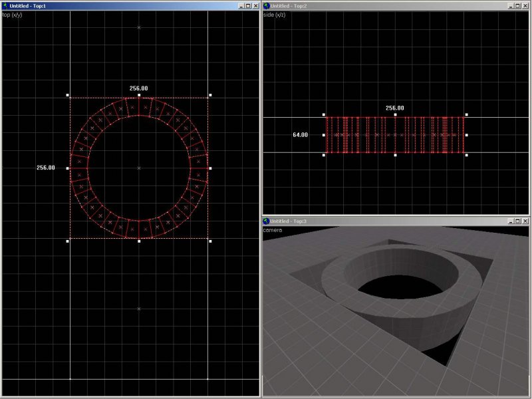Screen dimensions: 532x399
Task: Click bottom-center selection handle in top view
Action: click(x=139, y=241)
